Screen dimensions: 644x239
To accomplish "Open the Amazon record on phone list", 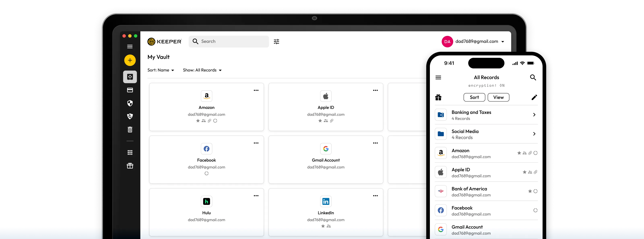I will [486, 153].
